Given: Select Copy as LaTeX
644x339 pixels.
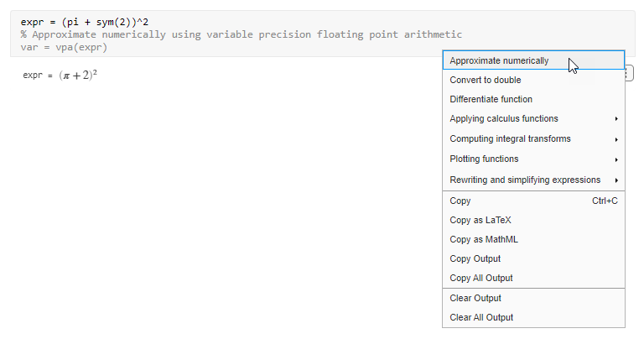Looking at the screenshot, I should point(480,220).
